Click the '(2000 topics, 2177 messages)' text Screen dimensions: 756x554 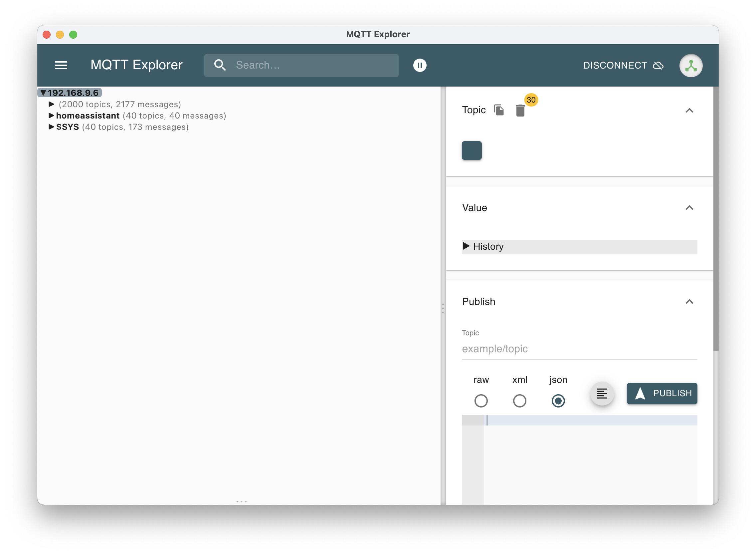(x=120, y=104)
